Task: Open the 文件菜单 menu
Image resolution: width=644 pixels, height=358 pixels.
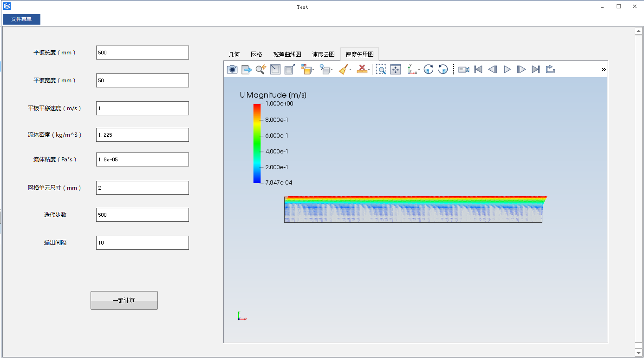Action: click(x=21, y=19)
